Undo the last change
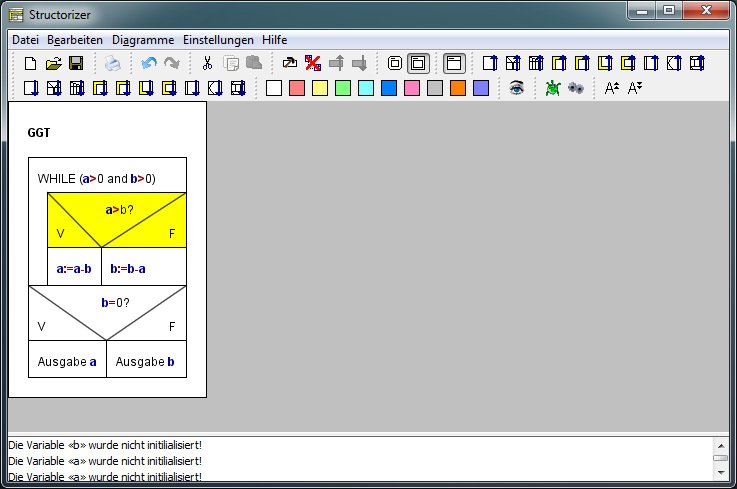 (149, 63)
